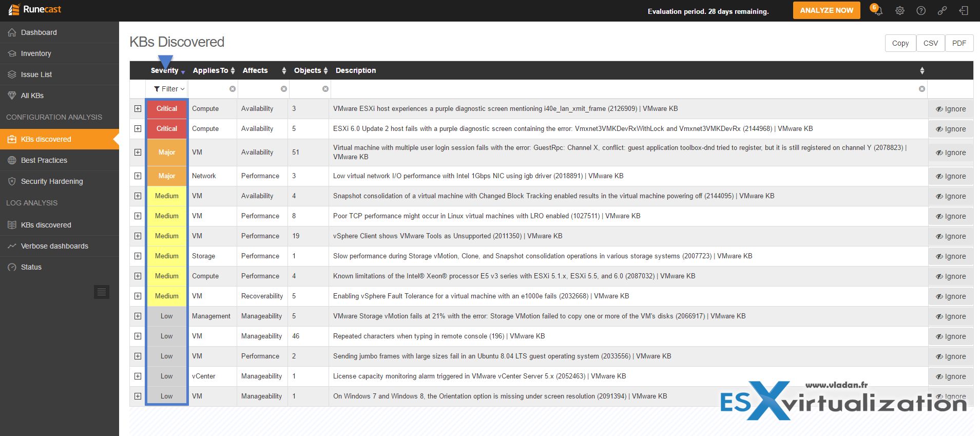Viewport: 980px width, 436px height.
Task: Click the Copy export button
Action: [x=900, y=43]
